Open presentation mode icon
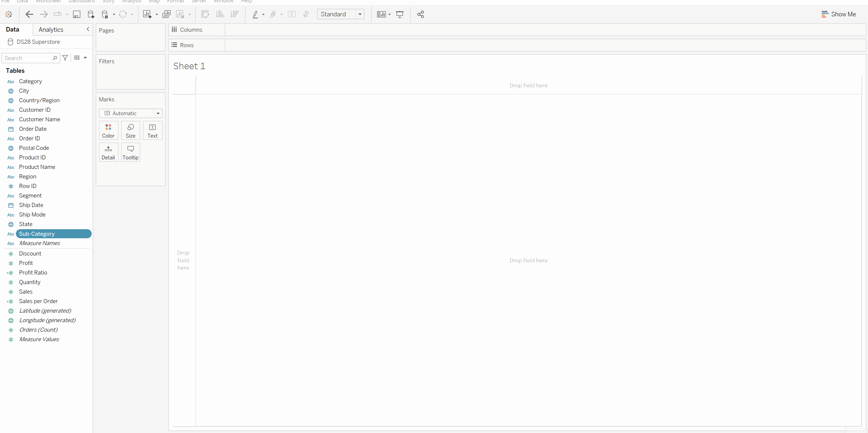 tap(400, 14)
